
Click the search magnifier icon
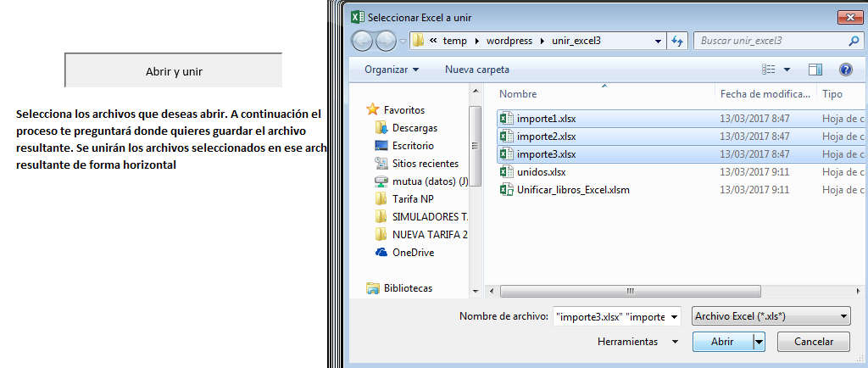click(x=853, y=41)
